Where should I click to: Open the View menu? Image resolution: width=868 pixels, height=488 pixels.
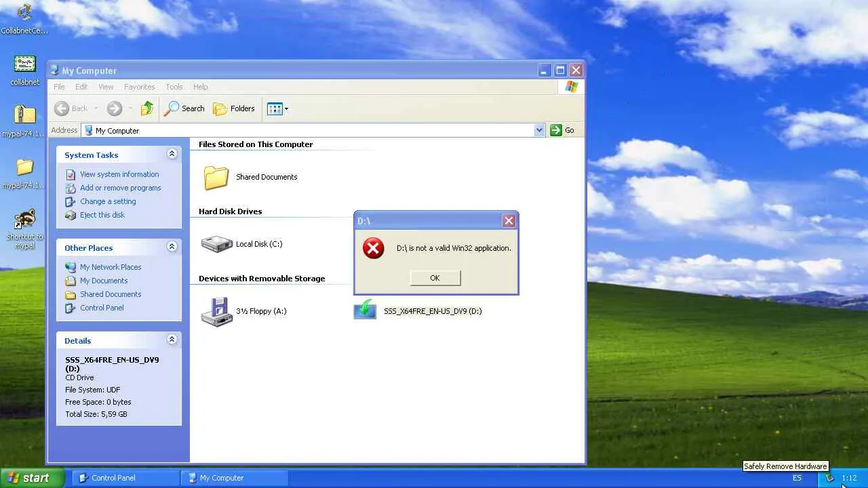(106, 87)
